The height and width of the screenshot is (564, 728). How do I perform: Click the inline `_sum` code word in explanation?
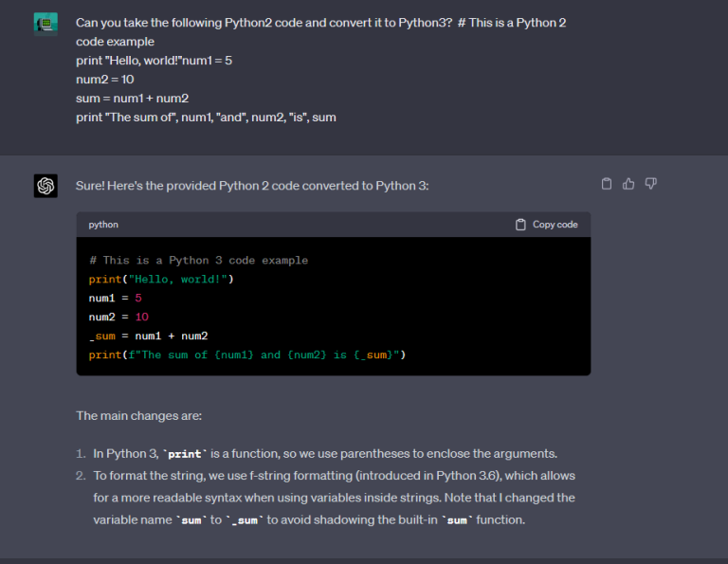(245, 520)
